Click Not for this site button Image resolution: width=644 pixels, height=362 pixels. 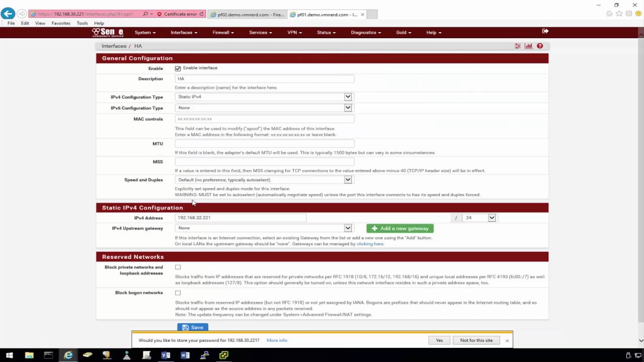[476, 340]
